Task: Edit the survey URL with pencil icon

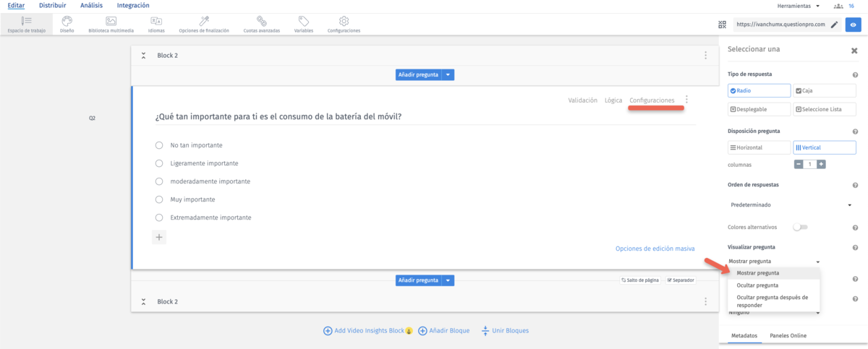Action: [834, 25]
